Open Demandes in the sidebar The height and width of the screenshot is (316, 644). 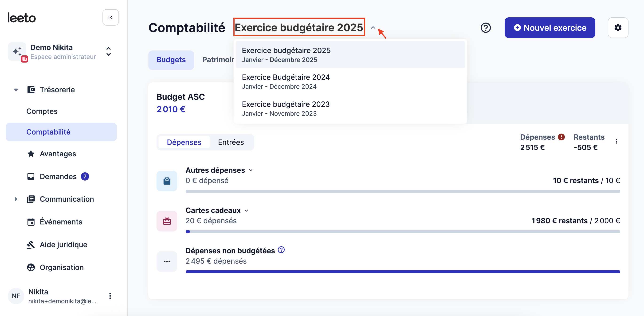point(58,177)
